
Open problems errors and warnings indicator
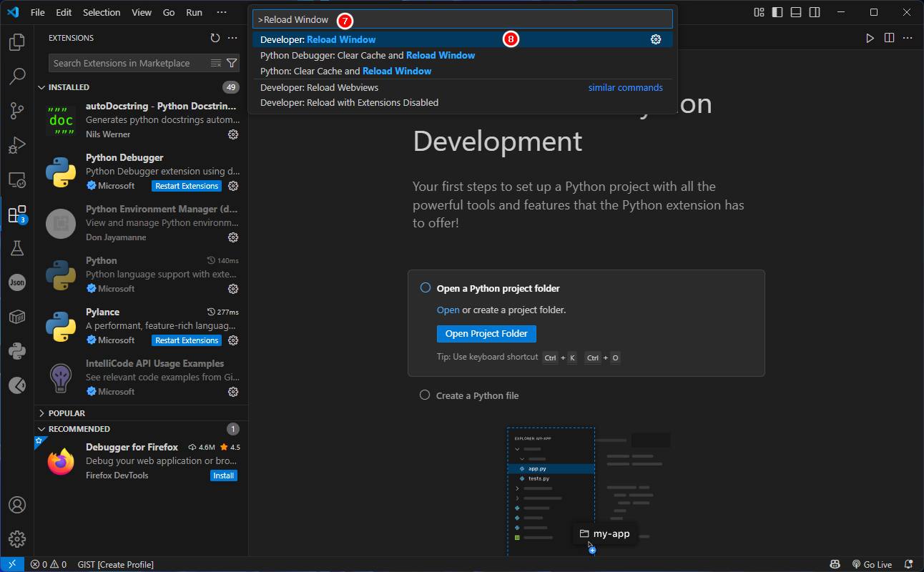48,564
